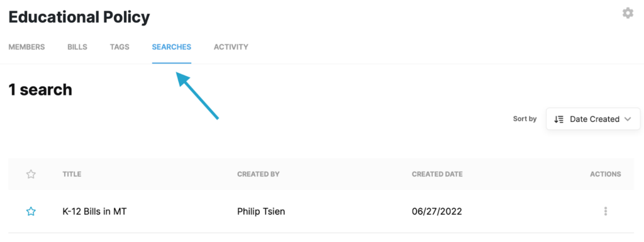
Task: Open actions menu for K-12 Bills in MT
Action: [606, 211]
